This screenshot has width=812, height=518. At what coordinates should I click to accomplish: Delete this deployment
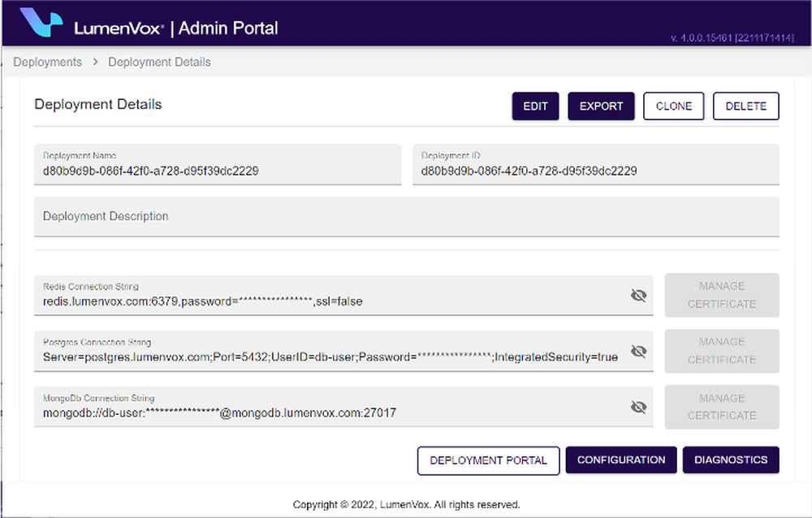tap(745, 106)
